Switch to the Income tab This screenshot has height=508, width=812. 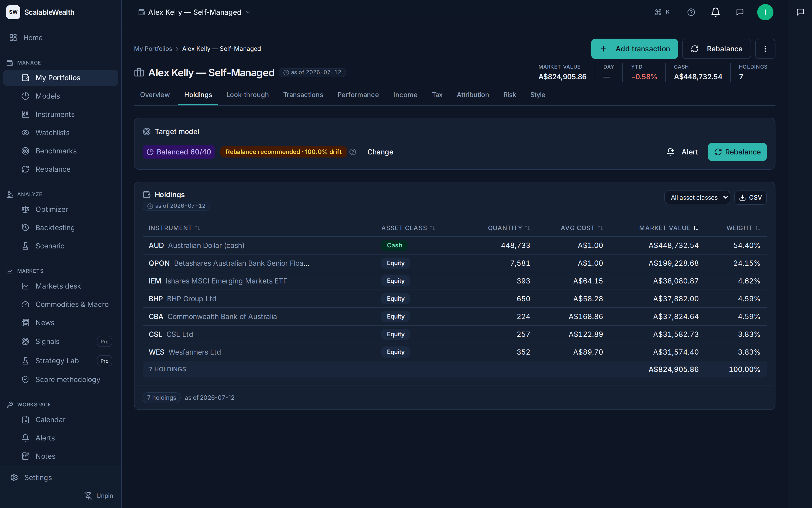405,95
